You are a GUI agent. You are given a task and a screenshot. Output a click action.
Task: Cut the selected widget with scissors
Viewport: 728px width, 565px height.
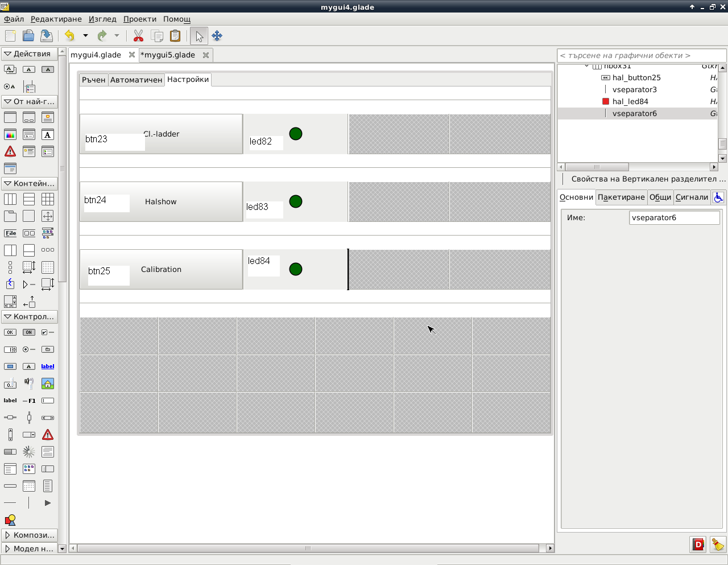tap(138, 36)
